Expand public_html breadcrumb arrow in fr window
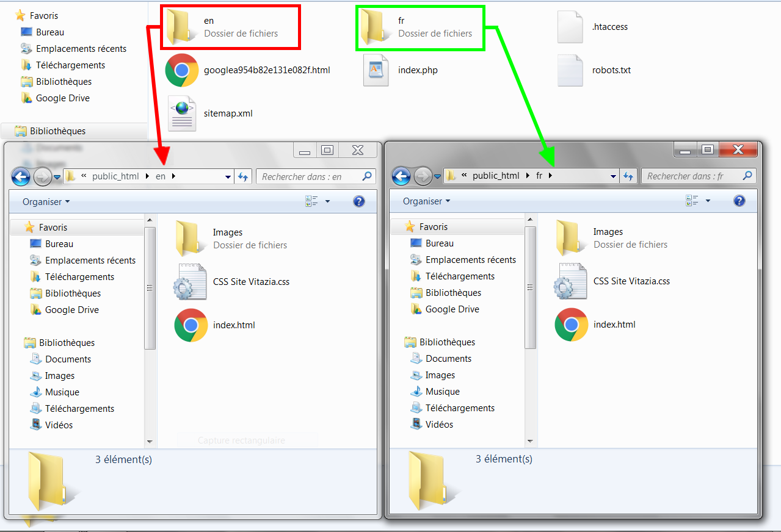Image resolution: width=781 pixels, height=532 pixels. (528, 176)
